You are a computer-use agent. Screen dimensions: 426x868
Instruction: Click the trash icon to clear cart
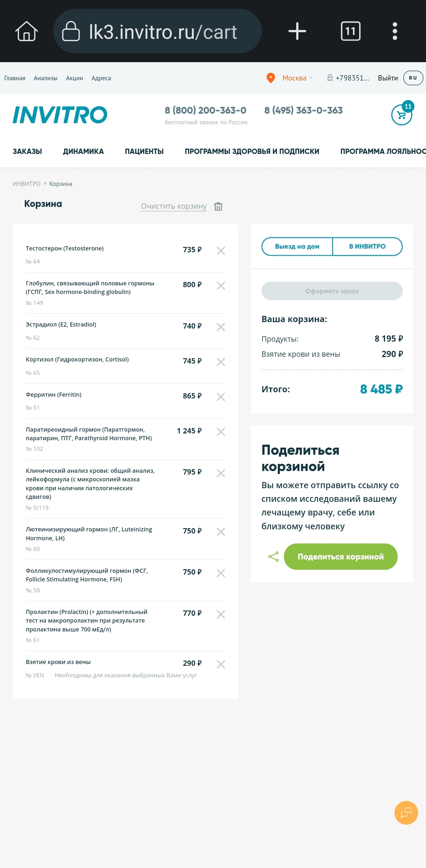218,206
